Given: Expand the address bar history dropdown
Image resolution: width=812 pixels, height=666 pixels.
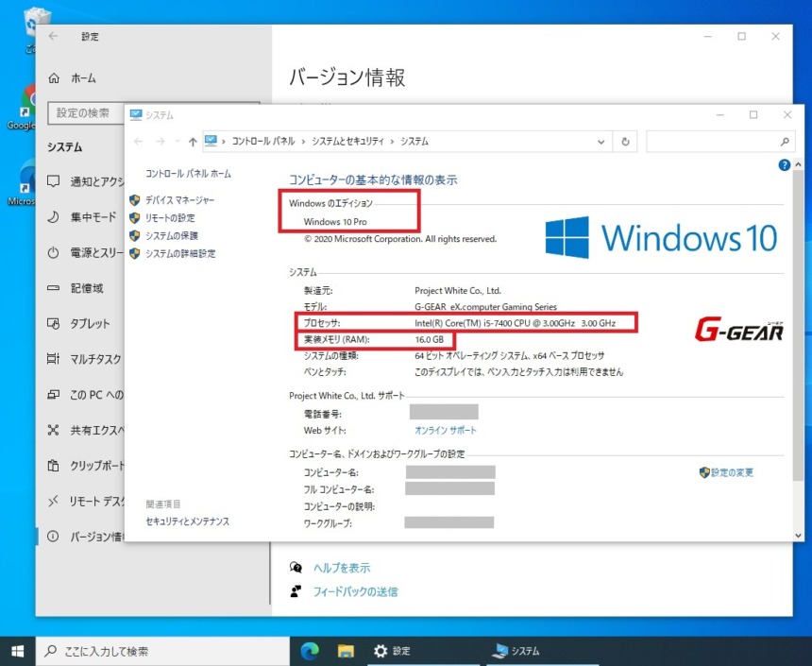Looking at the screenshot, I should (x=601, y=142).
